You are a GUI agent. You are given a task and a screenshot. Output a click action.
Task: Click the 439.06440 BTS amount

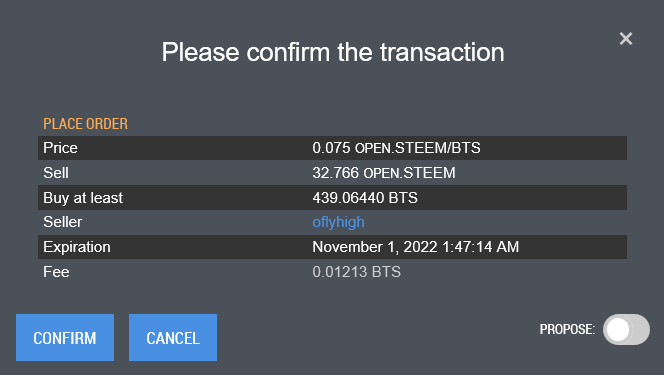365,198
